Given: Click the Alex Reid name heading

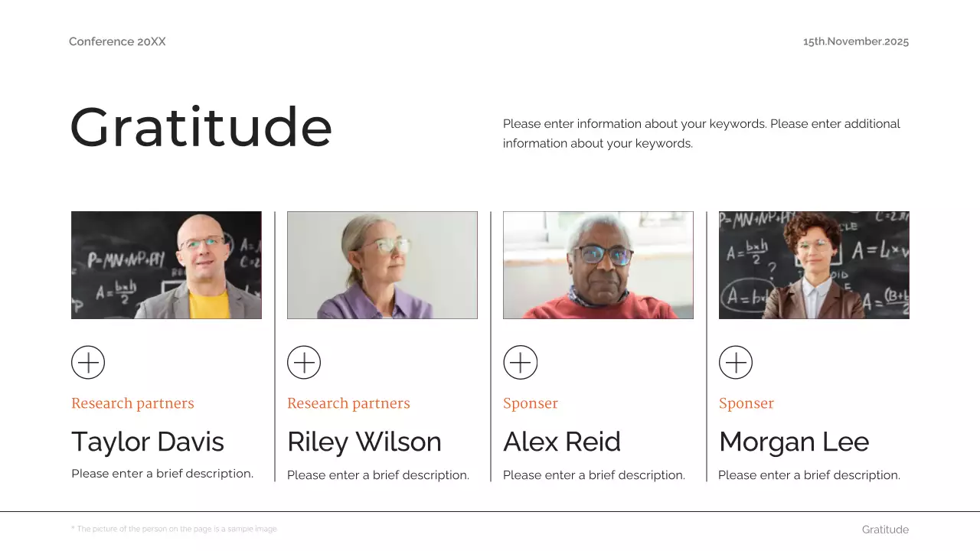Looking at the screenshot, I should (562, 442).
